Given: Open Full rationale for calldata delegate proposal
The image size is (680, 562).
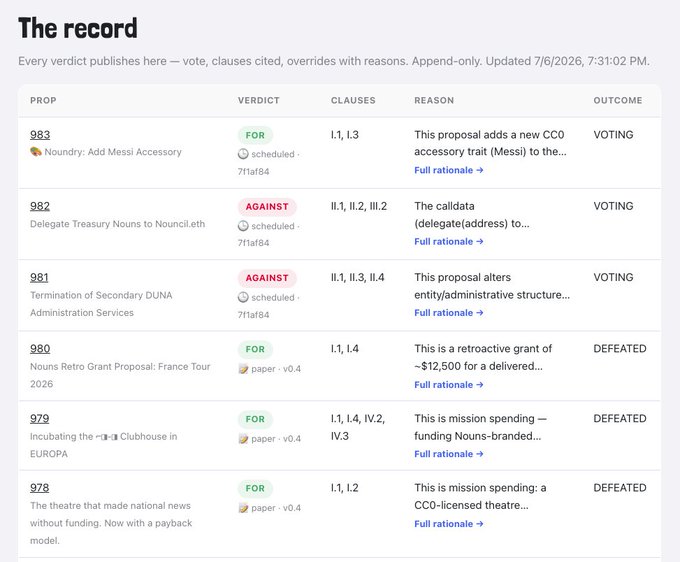Looking at the screenshot, I should pos(448,242).
